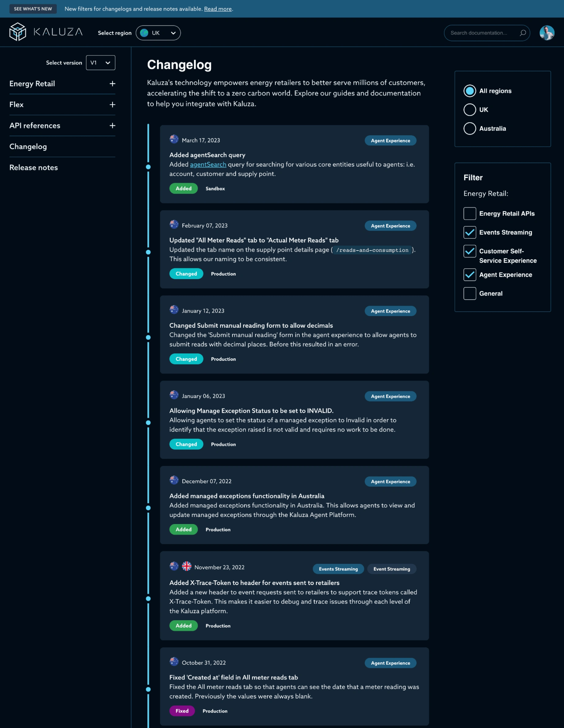This screenshot has width=564, height=728.
Task: Click the timeline dot beside October 31, 2022
Action: [x=148, y=689]
